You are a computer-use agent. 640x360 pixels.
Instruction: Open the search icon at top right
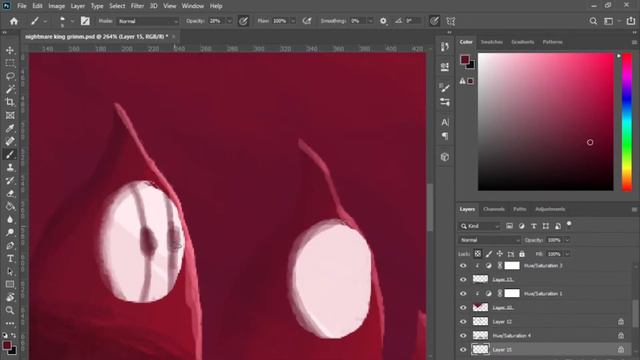tap(593, 21)
